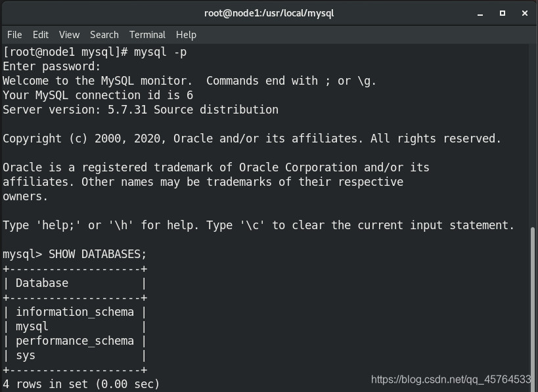Image resolution: width=538 pixels, height=392 pixels.
Task: Click '4 rows in set (0.00 sec)' text
Action: (81, 384)
